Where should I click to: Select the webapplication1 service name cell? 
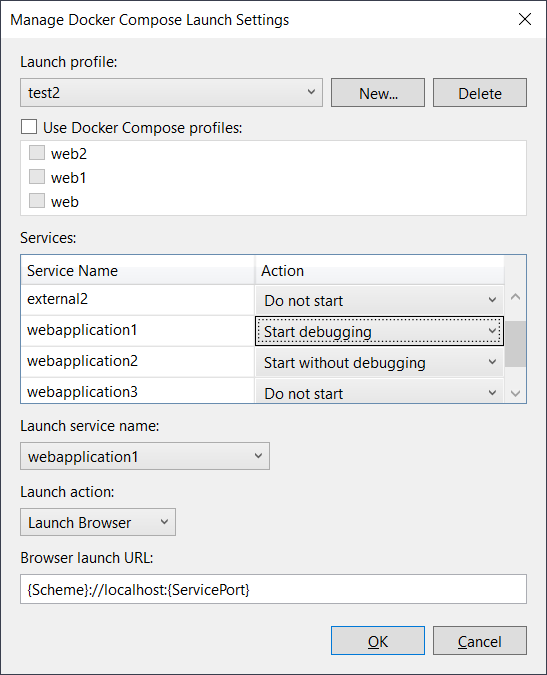(137, 331)
